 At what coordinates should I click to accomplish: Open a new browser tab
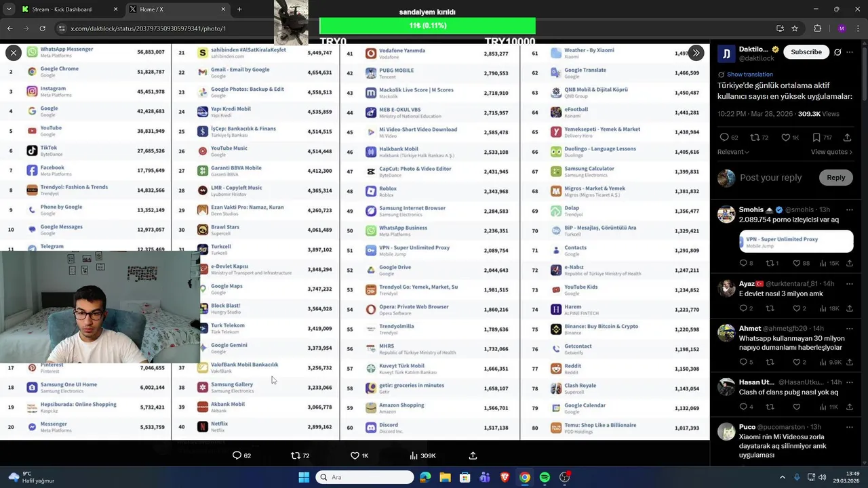click(239, 9)
